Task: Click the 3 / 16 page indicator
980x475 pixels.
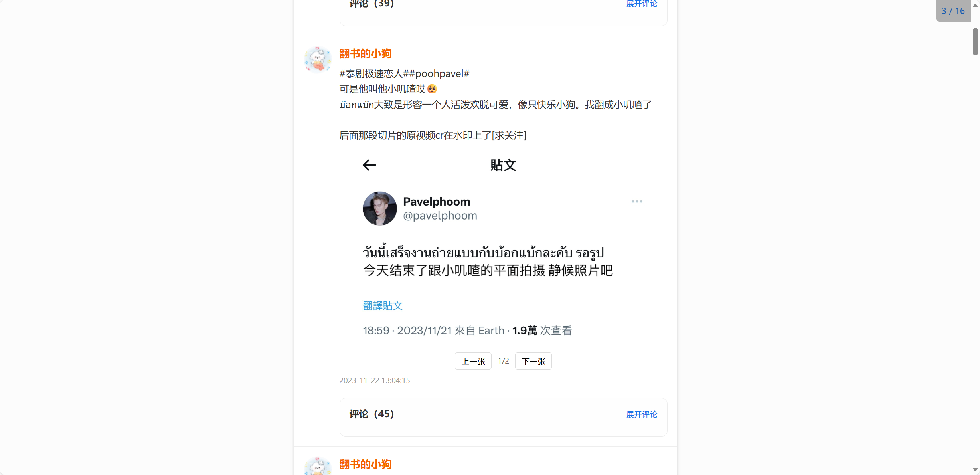Action: point(953,11)
